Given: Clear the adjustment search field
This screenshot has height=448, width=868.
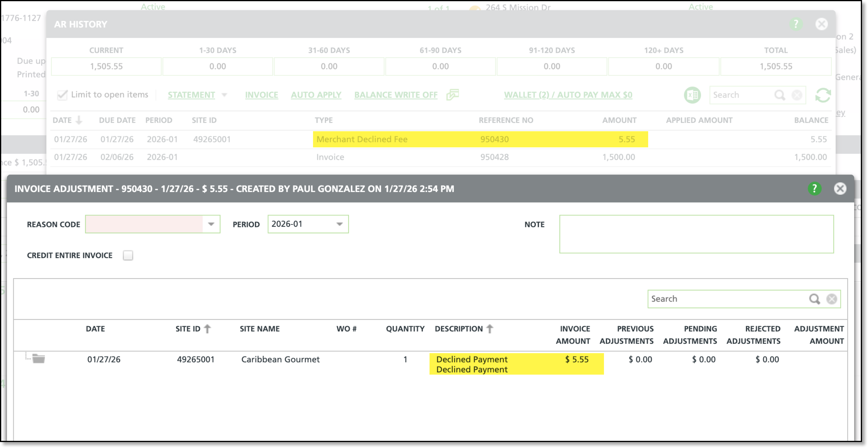Looking at the screenshot, I should pyautogui.click(x=831, y=299).
